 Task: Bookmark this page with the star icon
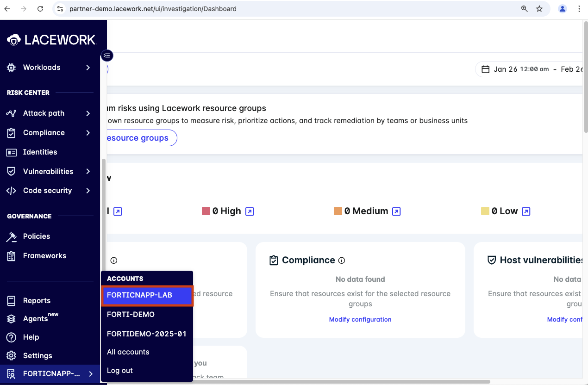pyautogui.click(x=539, y=9)
